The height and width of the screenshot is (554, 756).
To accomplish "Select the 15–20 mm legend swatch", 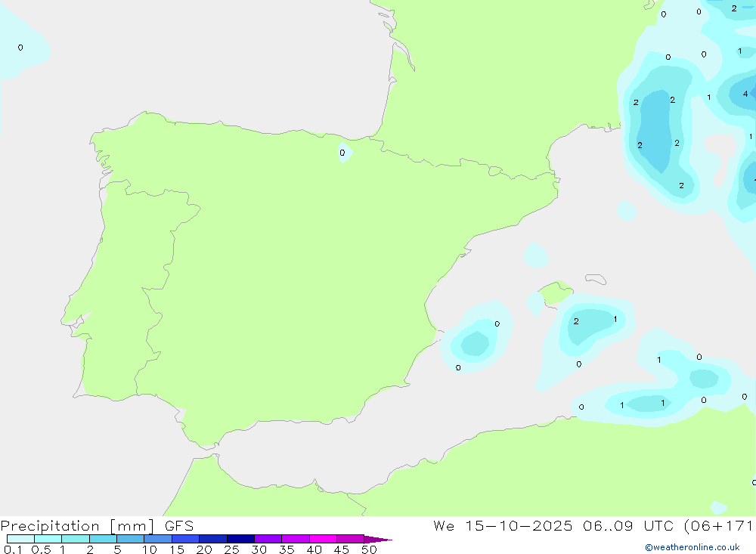I will coord(186,539).
